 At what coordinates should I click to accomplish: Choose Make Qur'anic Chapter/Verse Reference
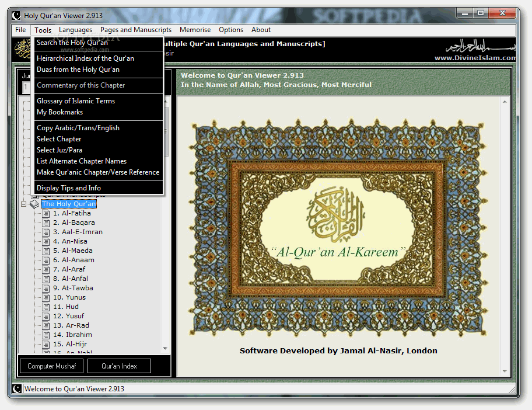pyautogui.click(x=99, y=172)
